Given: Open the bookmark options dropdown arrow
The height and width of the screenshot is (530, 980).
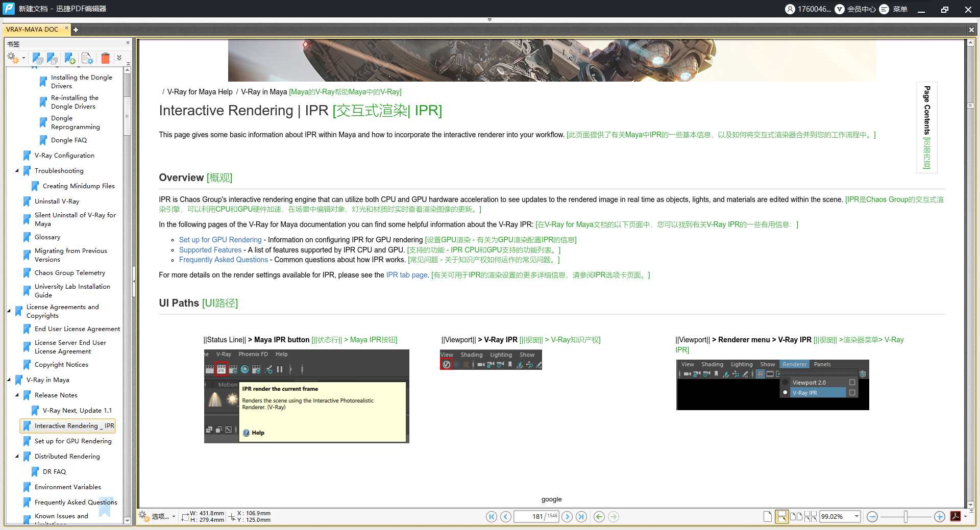Looking at the screenshot, I should click(23, 58).
